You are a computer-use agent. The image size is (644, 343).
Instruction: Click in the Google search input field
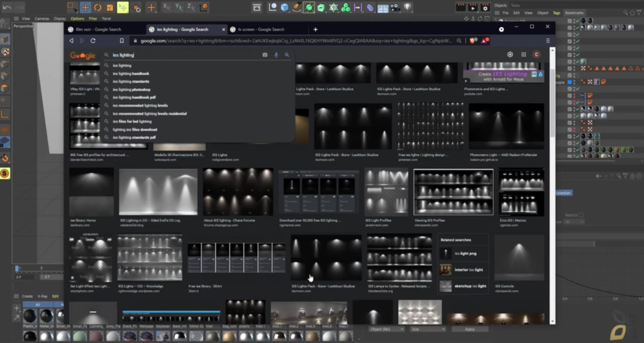[x=185, y=55]
